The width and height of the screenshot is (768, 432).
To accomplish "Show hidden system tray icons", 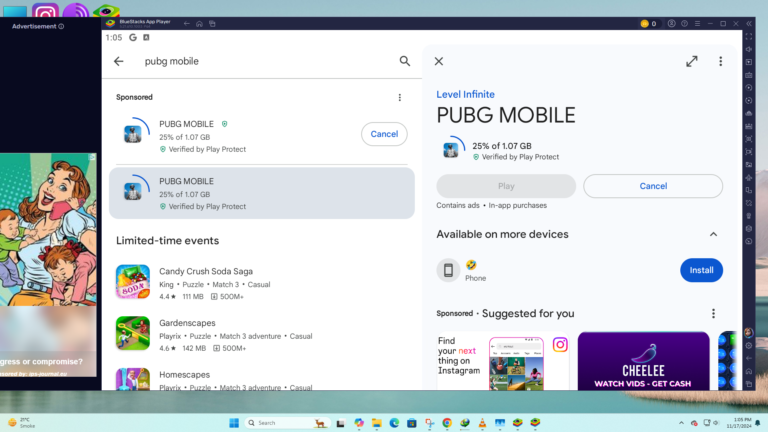I will pyautogui.click(x=681, y=423).
